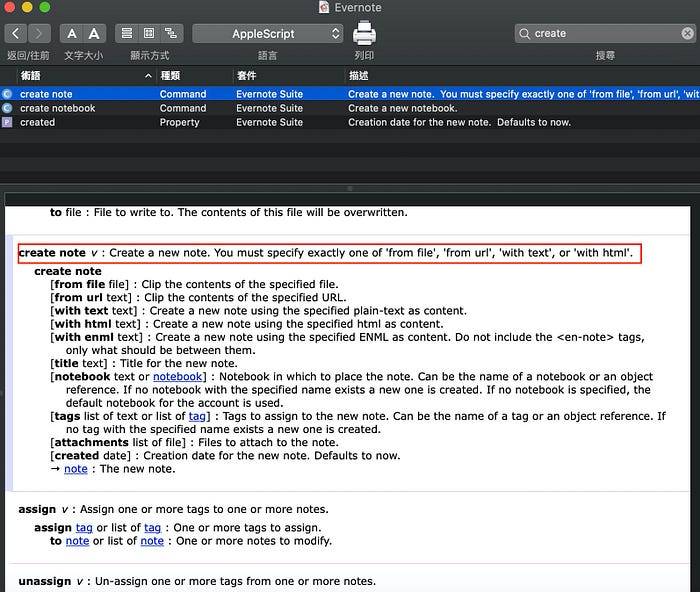Click the Evernote document icon in title bar
This screenshot has width=700, height=592.
324,7
